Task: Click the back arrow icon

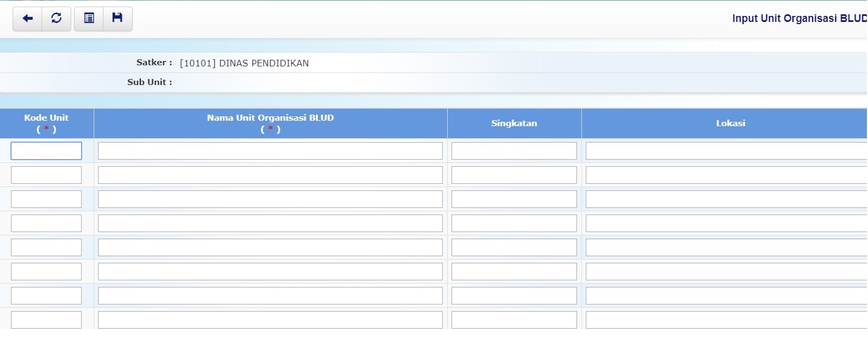Action: coord(27,19)
